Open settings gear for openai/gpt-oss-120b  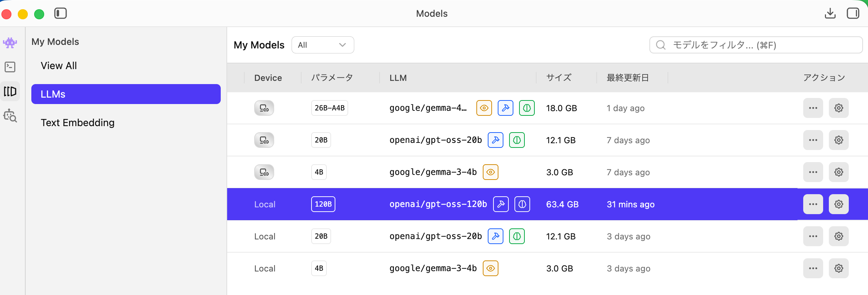(x=838, y=204)
